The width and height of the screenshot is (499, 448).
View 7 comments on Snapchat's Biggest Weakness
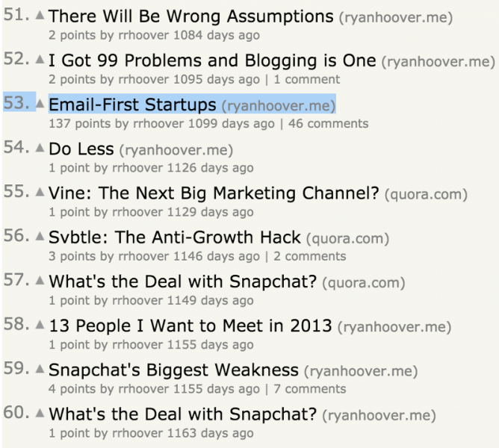coord(310,389)
